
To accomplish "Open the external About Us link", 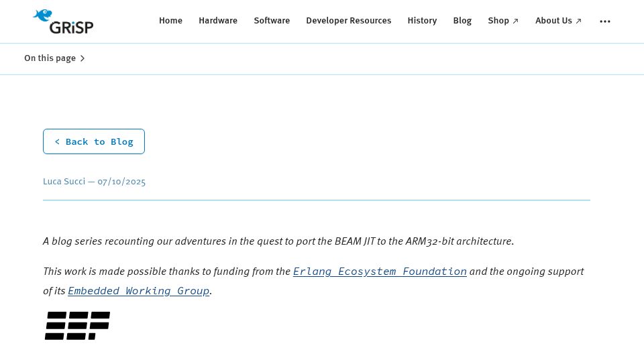I will [x=558, y=21].
